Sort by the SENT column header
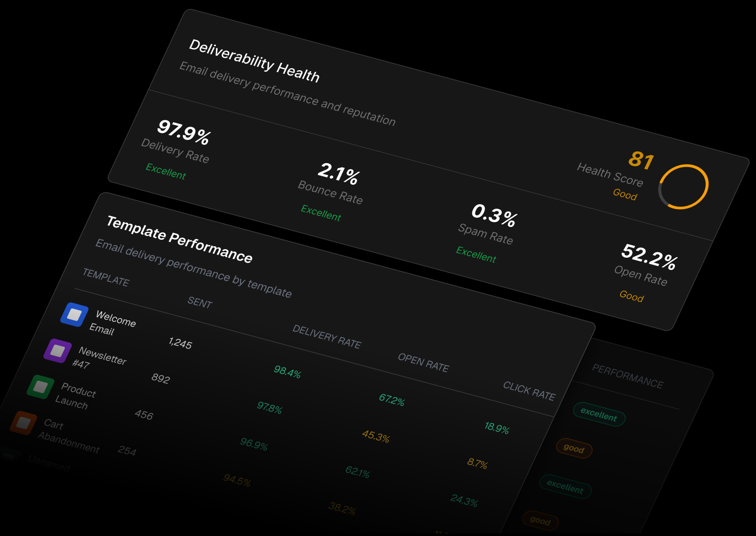This screenshot has width=756, height=536. coord(200,302)
